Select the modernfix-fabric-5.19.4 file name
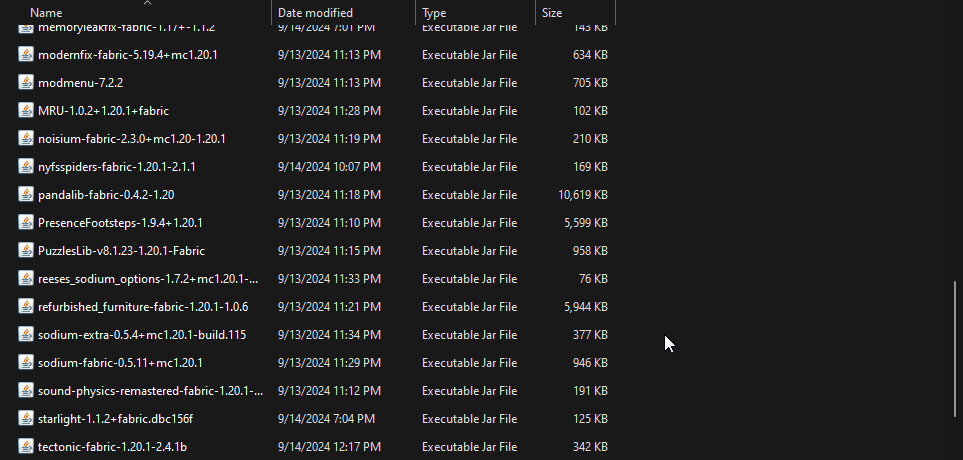Image resolution: width=963 pixels, height=460 pixels. (x=127, y=55)
